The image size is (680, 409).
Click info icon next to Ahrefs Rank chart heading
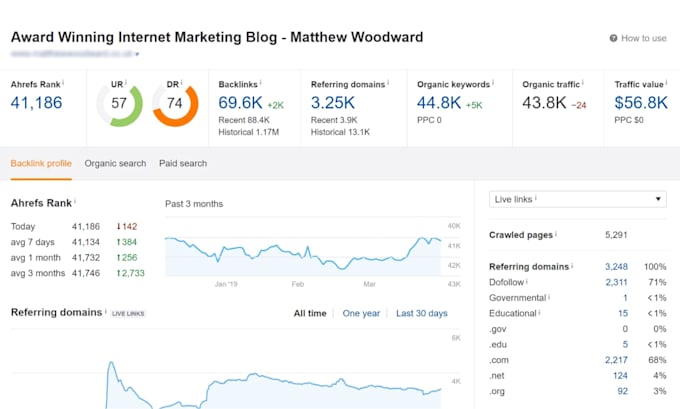point(75,201)
